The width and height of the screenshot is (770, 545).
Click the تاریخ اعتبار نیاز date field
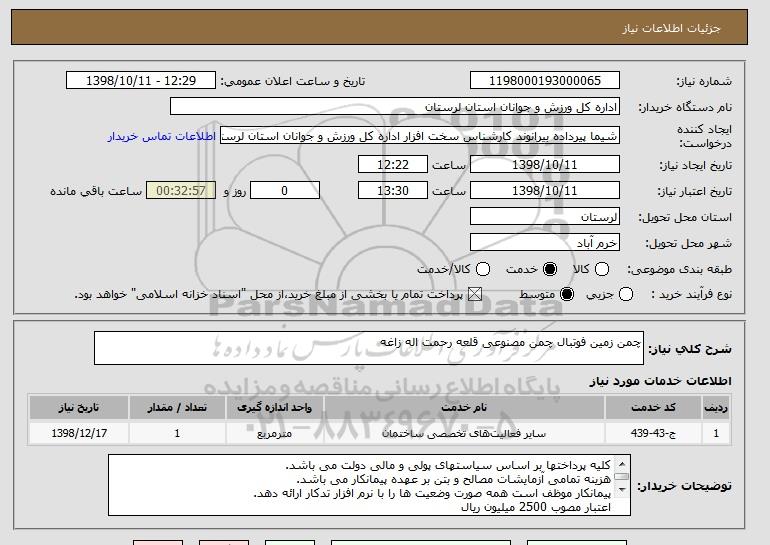tap(545, 191)
